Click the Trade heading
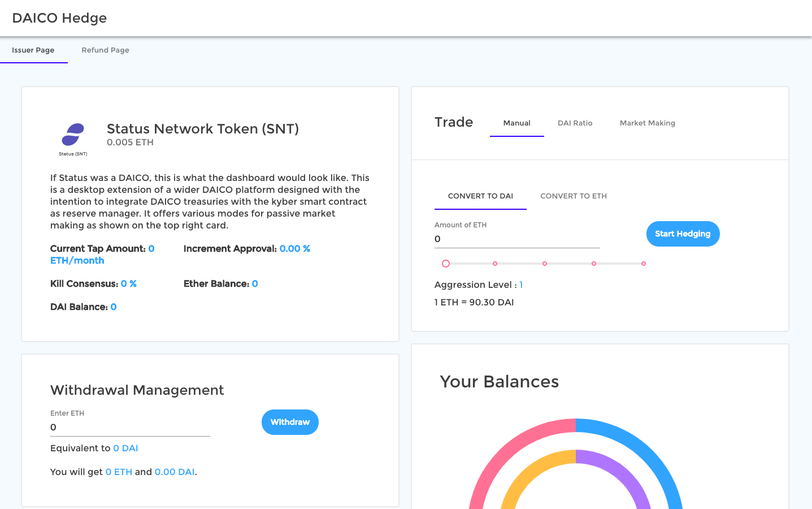 tap(454, 122)
